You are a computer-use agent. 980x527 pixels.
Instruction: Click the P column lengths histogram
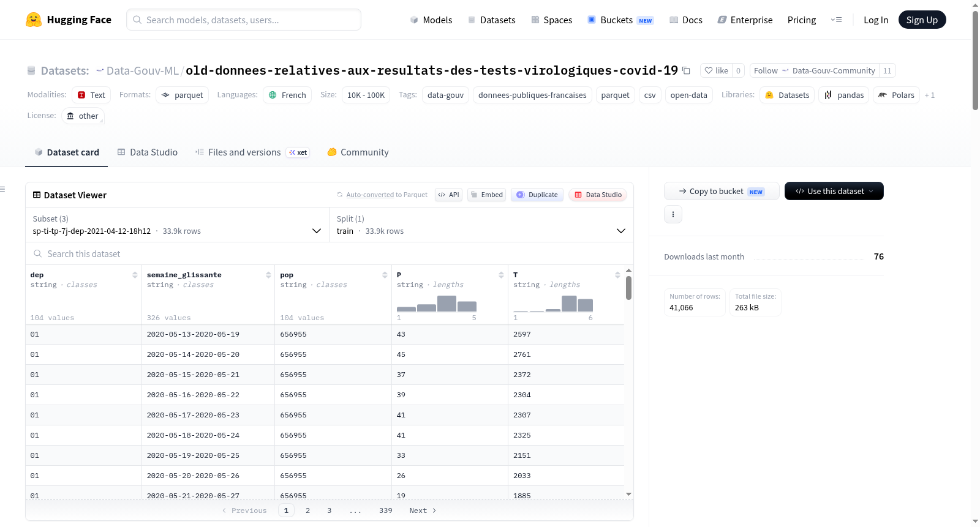[x=437, y=304]
